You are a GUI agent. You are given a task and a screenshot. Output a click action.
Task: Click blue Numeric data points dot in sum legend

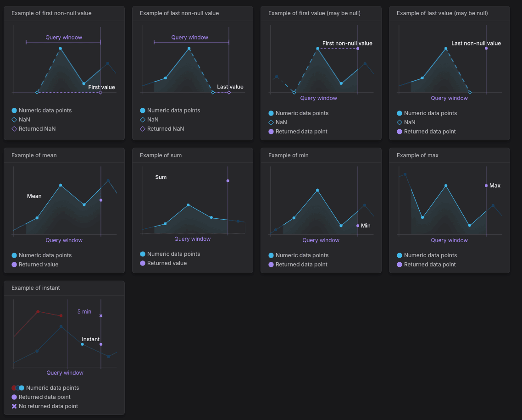click(143, 254)
